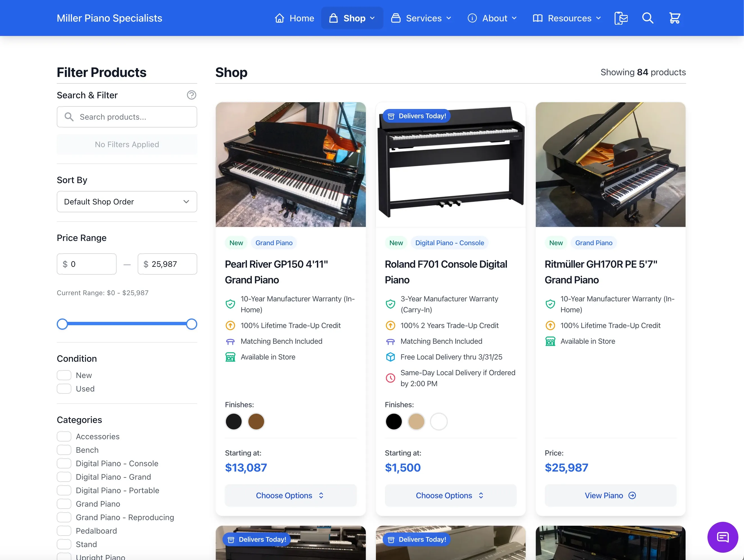Click trade-up arrow icon on Pearl River card
744x560 pixels.
click(x=230, y=325)
